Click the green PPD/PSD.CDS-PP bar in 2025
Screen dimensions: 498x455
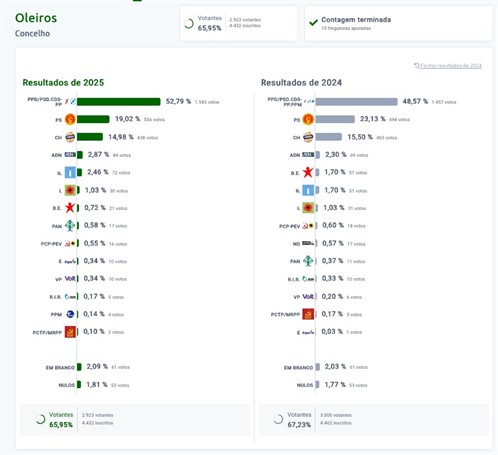[x=119, y=101]
